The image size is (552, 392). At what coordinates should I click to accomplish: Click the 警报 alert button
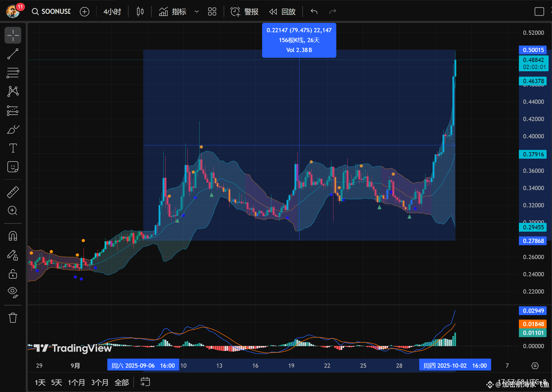tap(245, 12)
